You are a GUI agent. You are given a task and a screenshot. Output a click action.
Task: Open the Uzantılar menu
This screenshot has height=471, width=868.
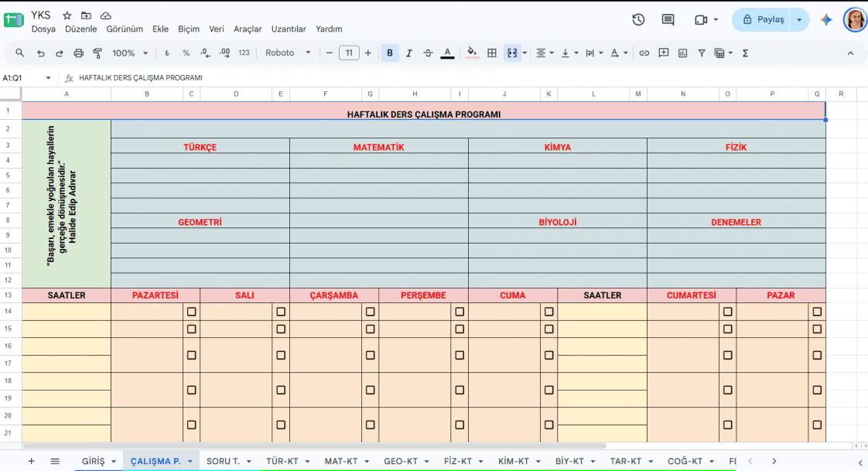click(x=289, y=29)
